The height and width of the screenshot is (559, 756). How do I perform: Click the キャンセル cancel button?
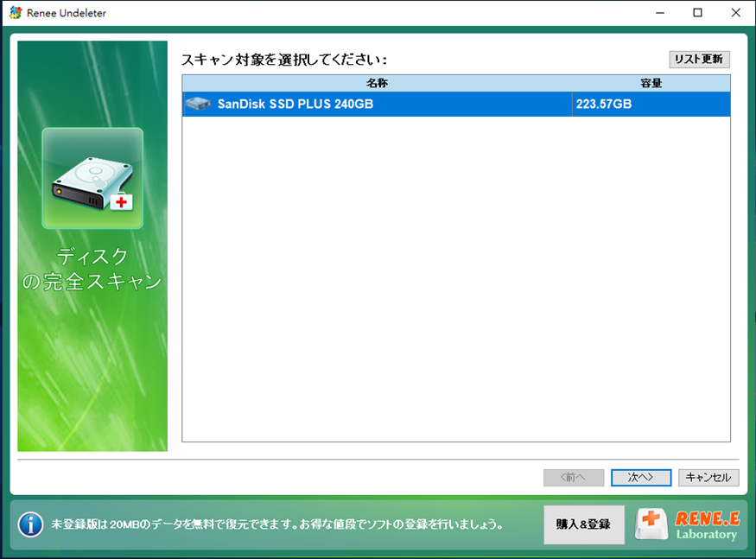pyautogui.click(x=708, y=478)
